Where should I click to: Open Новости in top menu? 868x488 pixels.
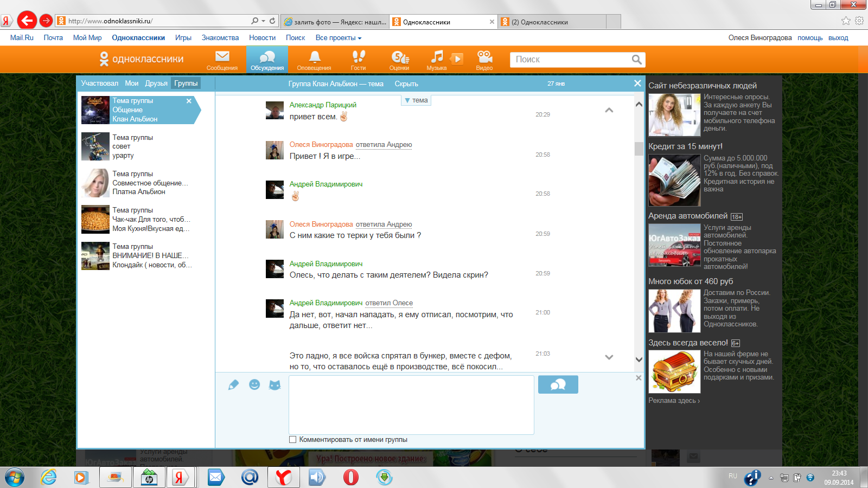click(263, 38)
